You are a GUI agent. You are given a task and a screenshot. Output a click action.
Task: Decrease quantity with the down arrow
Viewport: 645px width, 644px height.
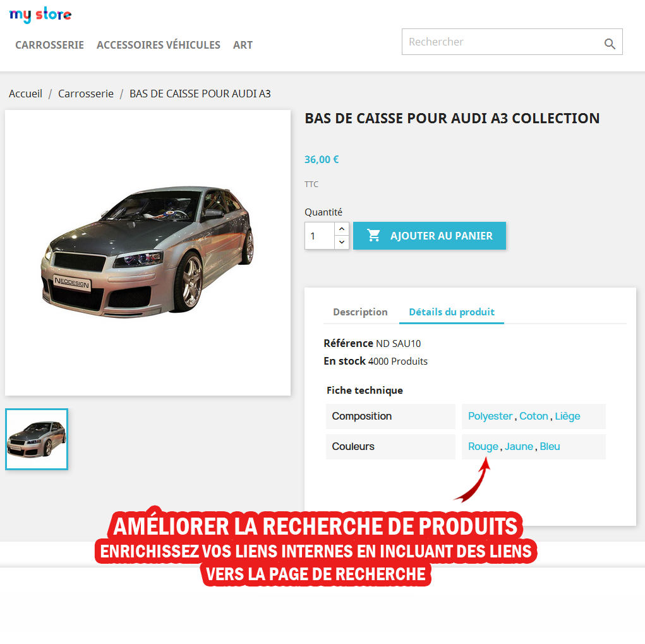(341, 242)
